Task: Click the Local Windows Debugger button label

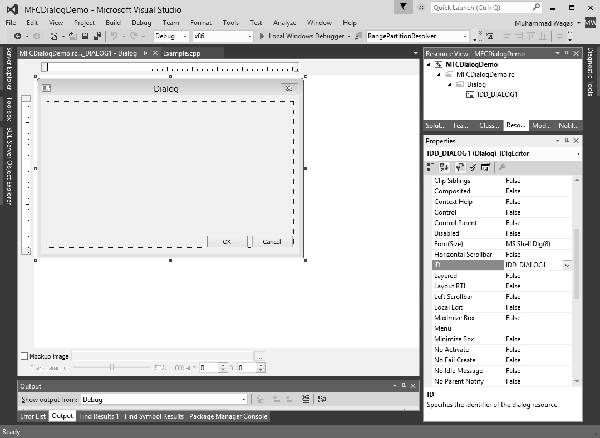Action: point(306,36)
